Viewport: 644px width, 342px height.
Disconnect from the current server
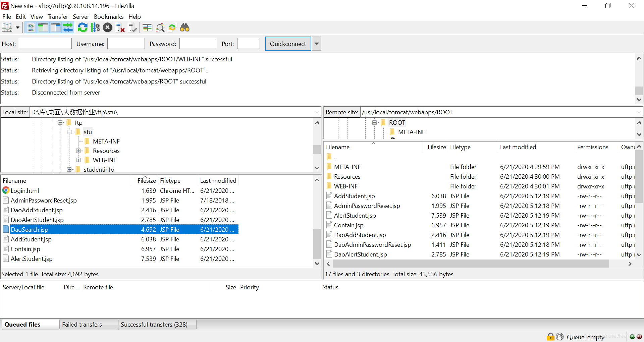[x=120, y=27]
